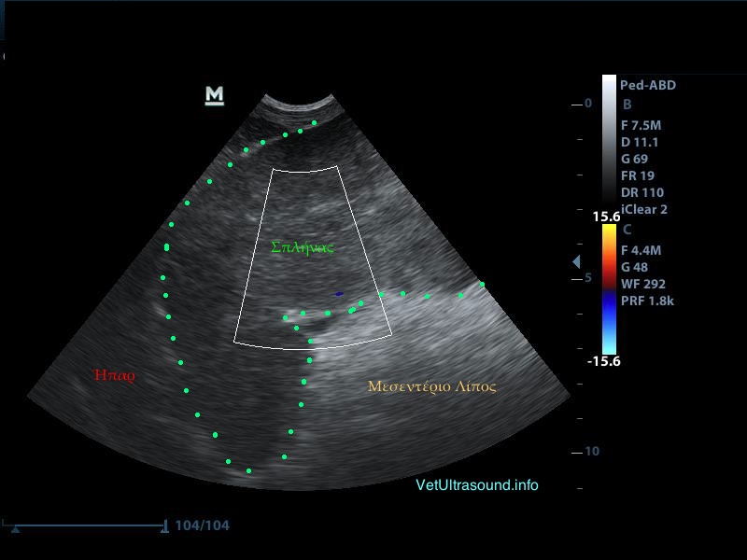Click the color Doppler velocity scale bar
The width and height of the screenshot is (747, 560).
tap(609, 289)
